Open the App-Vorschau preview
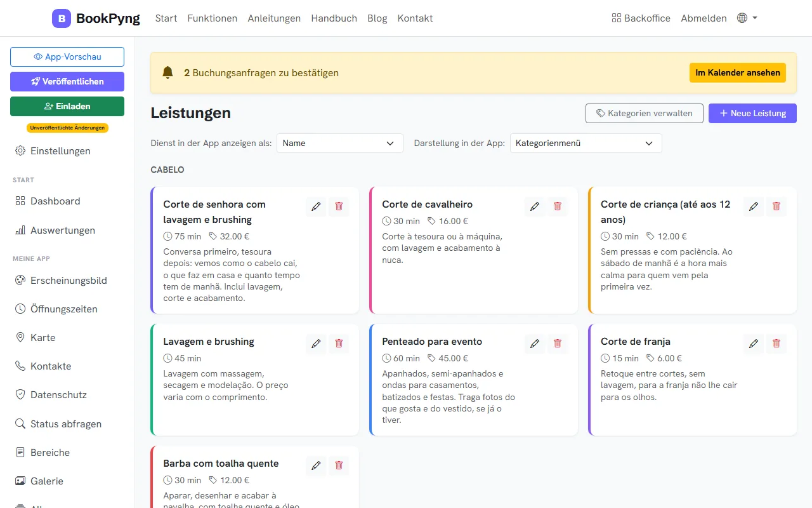Screen dimensions: 812x508 click(x=67, y=57)
